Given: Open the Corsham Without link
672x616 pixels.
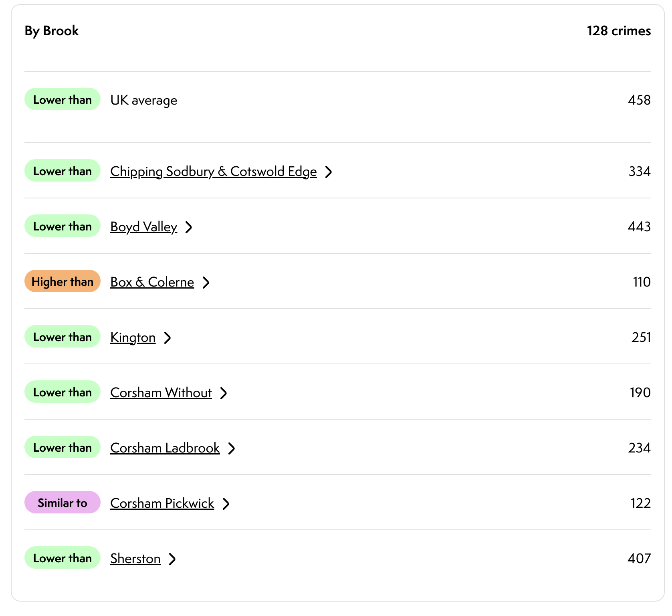Looking at the screenshot, I should [x=161, y=393].
